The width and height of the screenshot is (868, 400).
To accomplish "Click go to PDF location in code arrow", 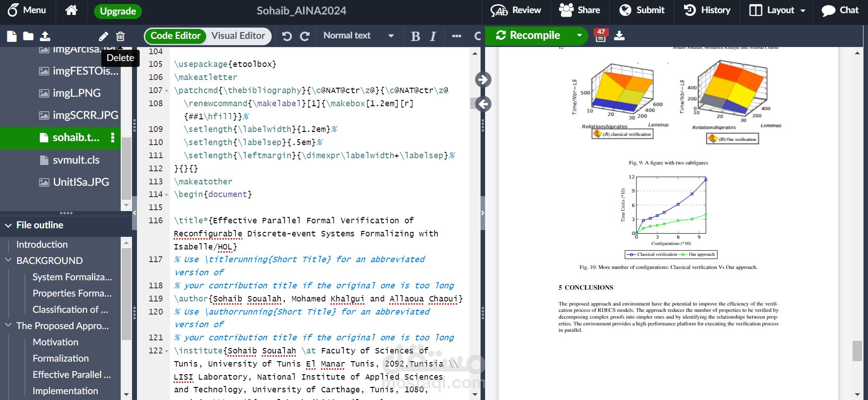I will point(483,104).
